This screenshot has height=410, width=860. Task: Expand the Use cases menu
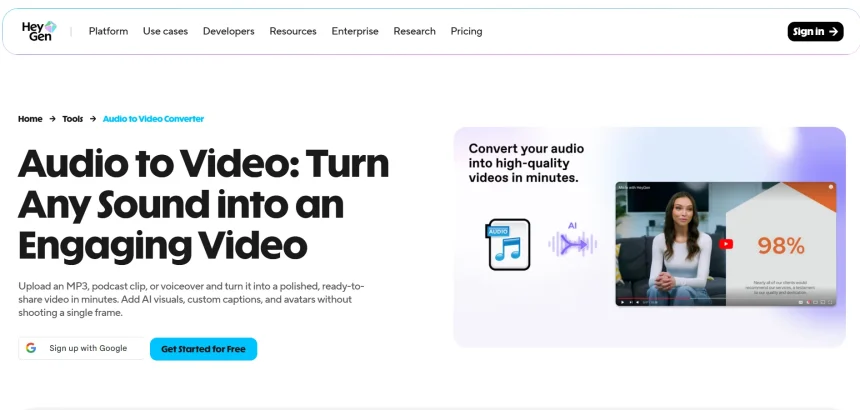(165, 31)
